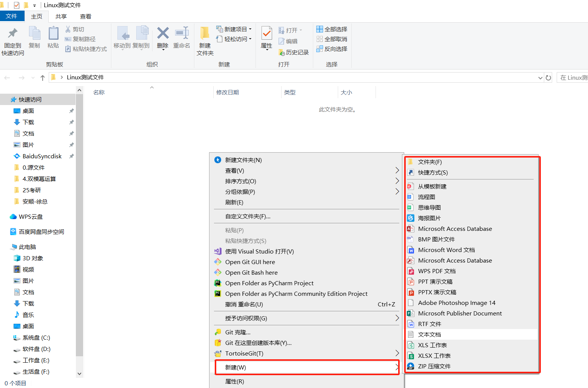Click the address bar path Linux测试文件

point(85,77)
